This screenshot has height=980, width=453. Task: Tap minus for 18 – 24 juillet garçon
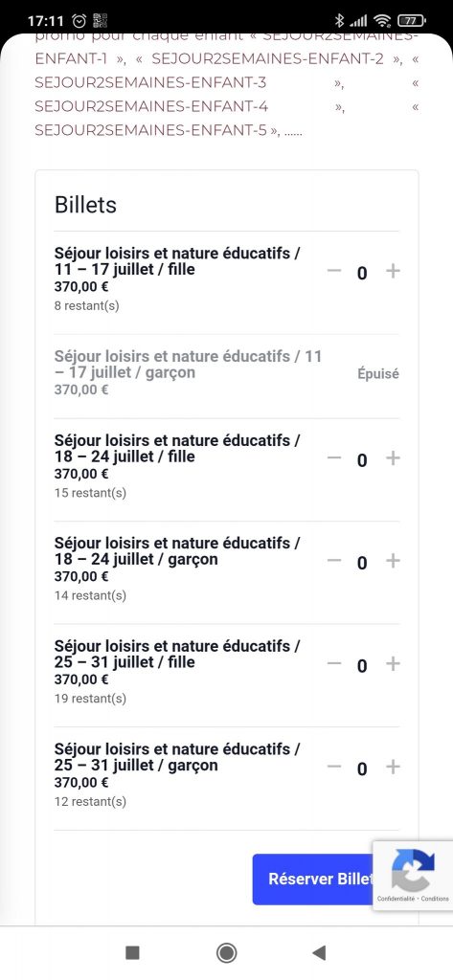(x=335, y=561)
